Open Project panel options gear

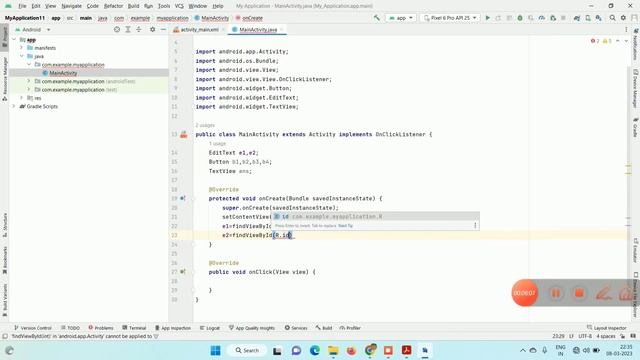152,29
